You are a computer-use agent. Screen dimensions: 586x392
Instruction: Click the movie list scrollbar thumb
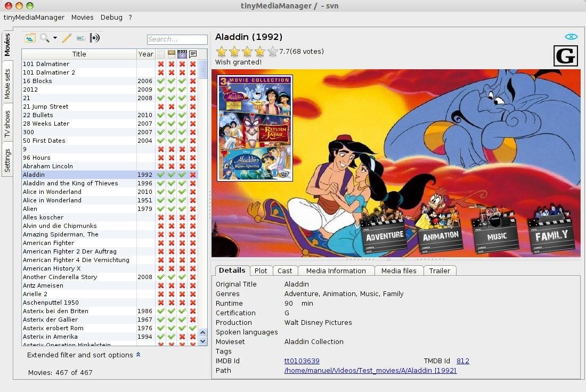click(203, 69)
